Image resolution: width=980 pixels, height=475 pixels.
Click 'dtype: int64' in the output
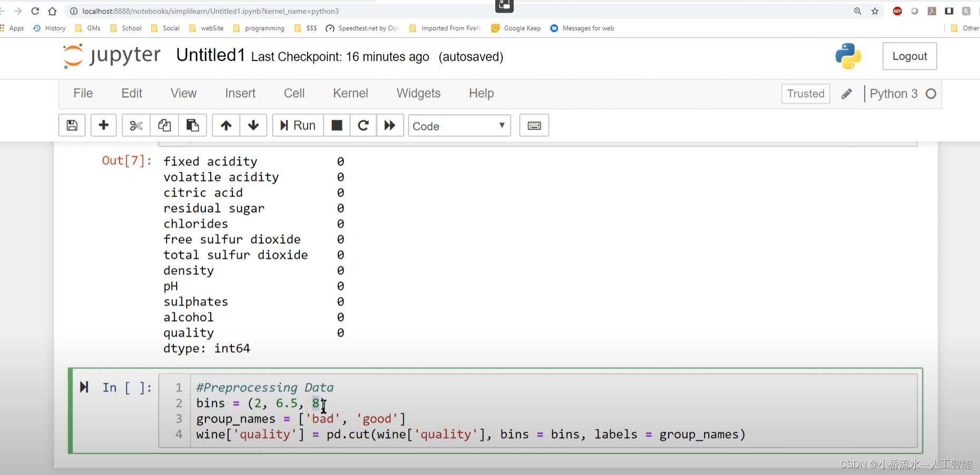(x=207, y=349)
